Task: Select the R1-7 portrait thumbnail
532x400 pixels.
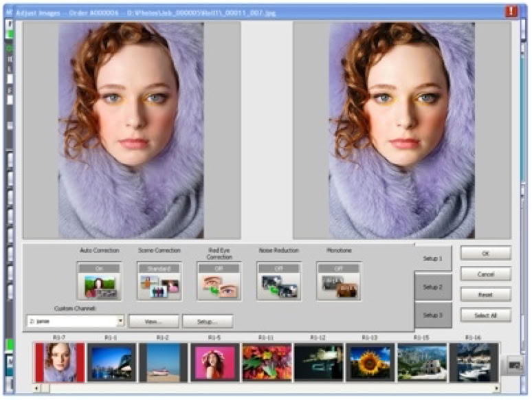Action: click(59, 362)
